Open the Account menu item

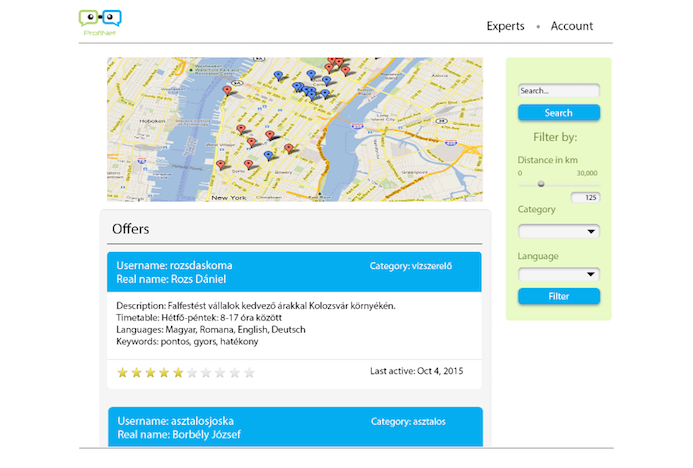[571, 26]
